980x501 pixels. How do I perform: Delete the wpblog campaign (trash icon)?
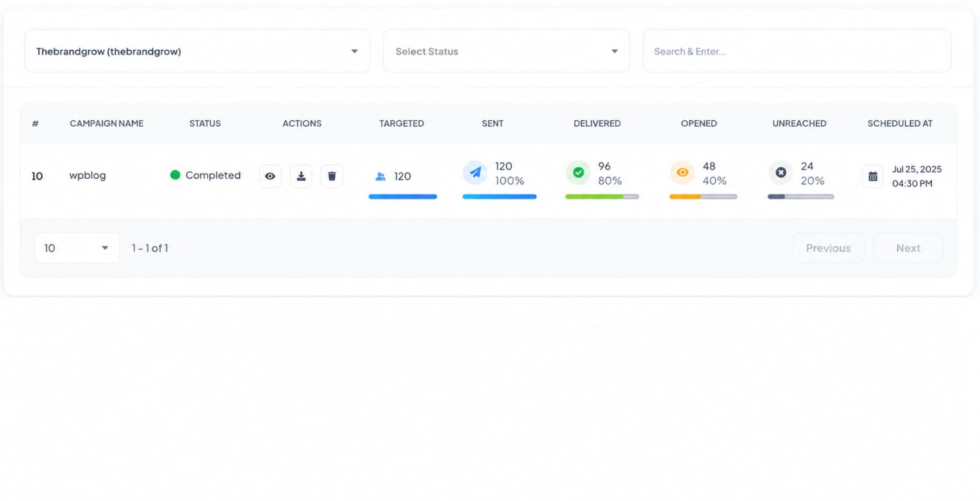tap(332, 176)
